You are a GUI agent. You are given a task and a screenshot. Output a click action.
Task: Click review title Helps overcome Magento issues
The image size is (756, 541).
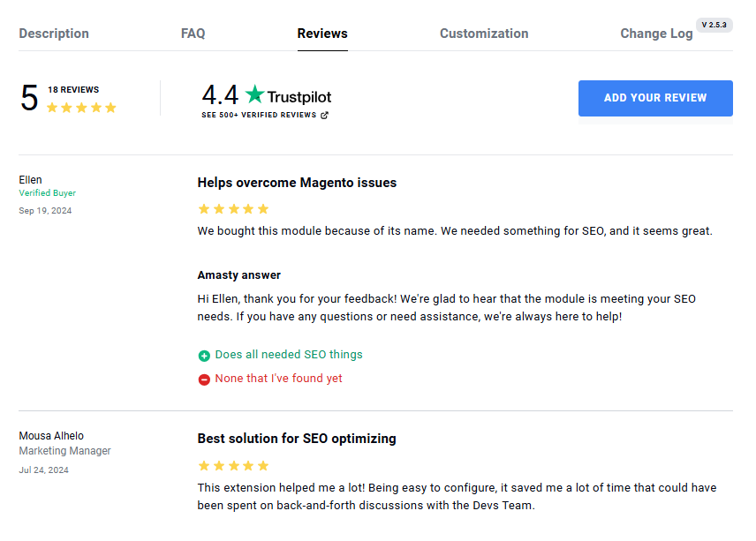pos(297,183)
